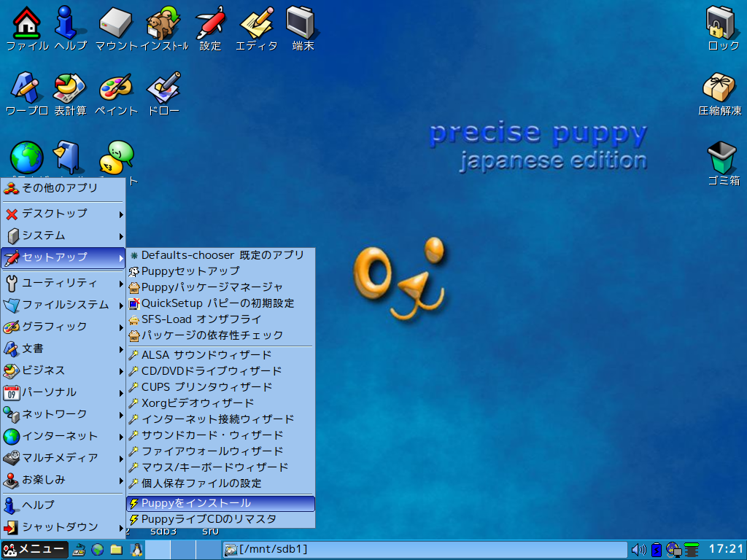
Task: Click the taskbar globe browser launcher
Action: coord(98,550)
